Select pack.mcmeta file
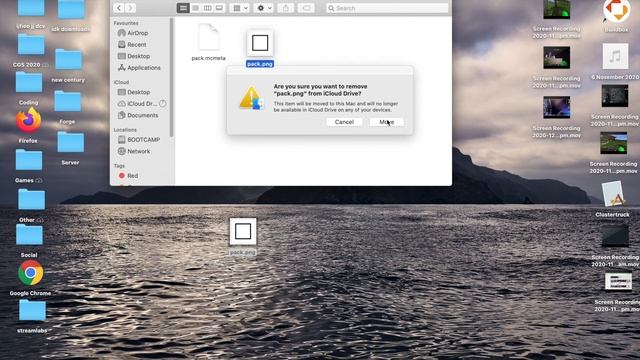Image resolution: width=640 pixels, height=360 pixels. point(209,42)
